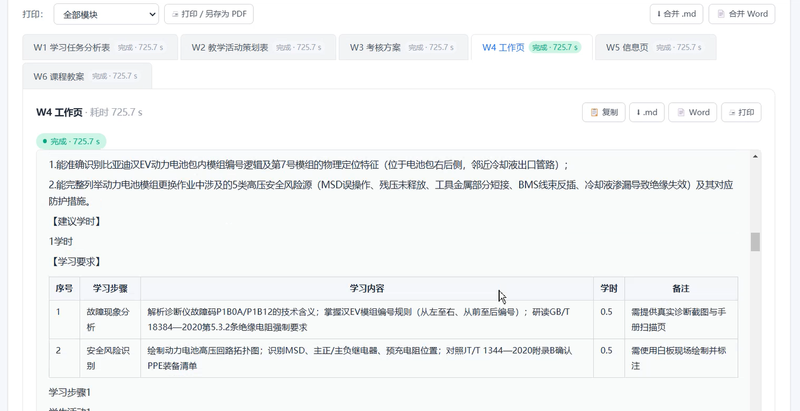Click the 合并 Word button
The image size is (800, 411).
(742, 14)
